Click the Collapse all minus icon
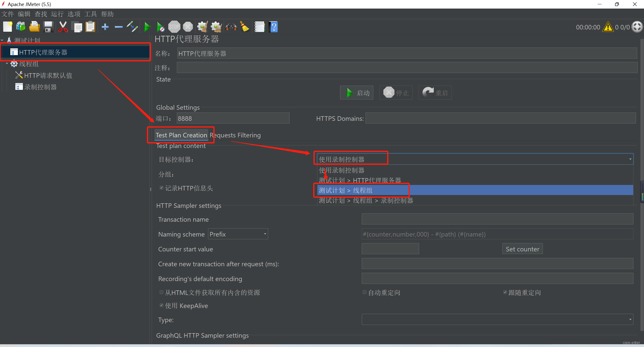This screenshot has width=644, height=347. 118,27
